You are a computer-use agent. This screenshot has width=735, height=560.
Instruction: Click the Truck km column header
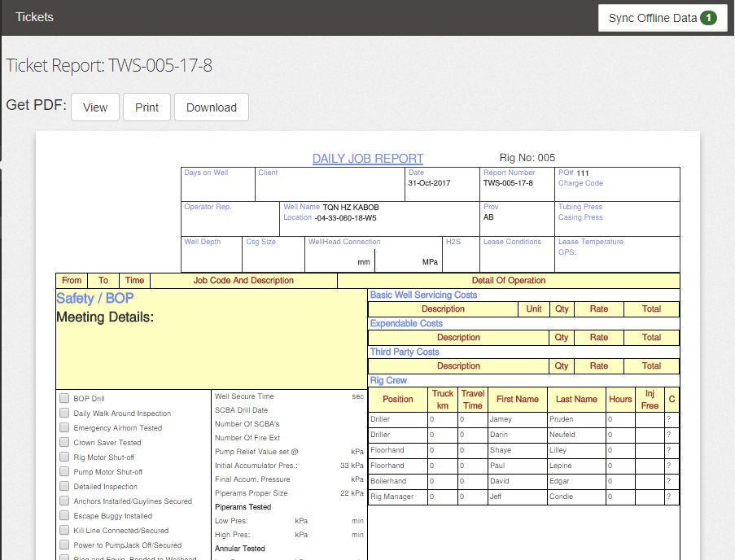[443, 400]
